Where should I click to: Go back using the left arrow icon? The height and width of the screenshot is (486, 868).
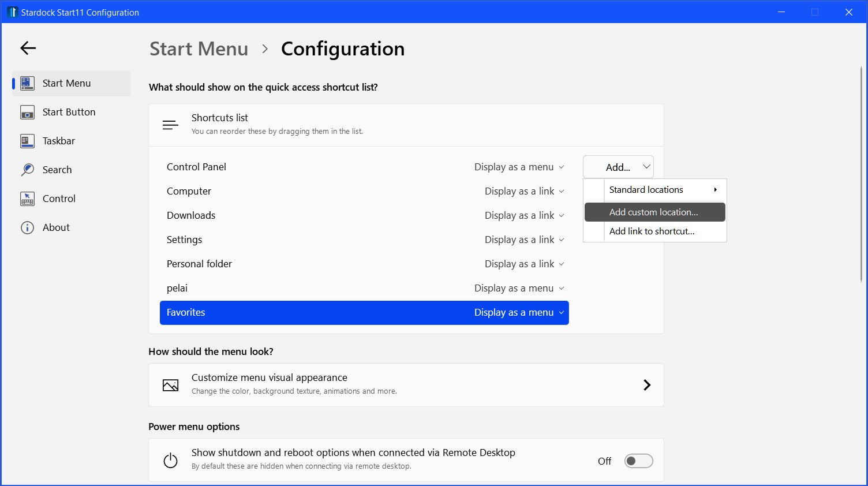[28, 48]
